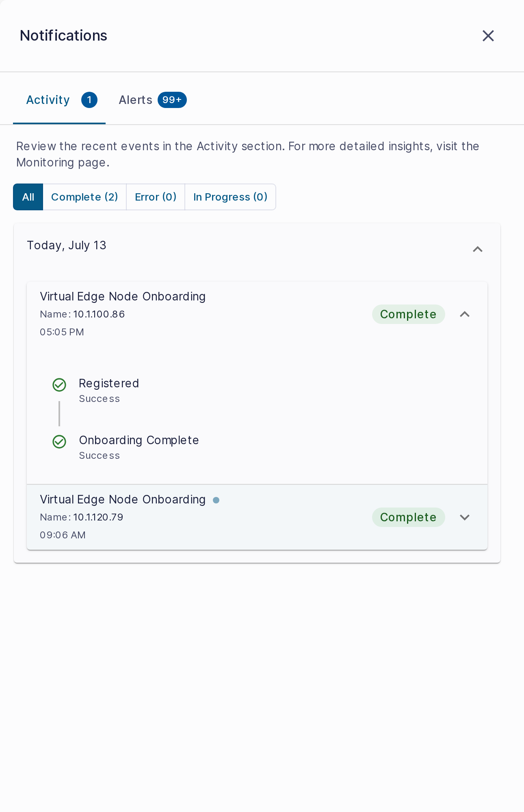This screenshot has width=524, height=812.
Task: Switch to the Activity tab
Action: [59, 100]
